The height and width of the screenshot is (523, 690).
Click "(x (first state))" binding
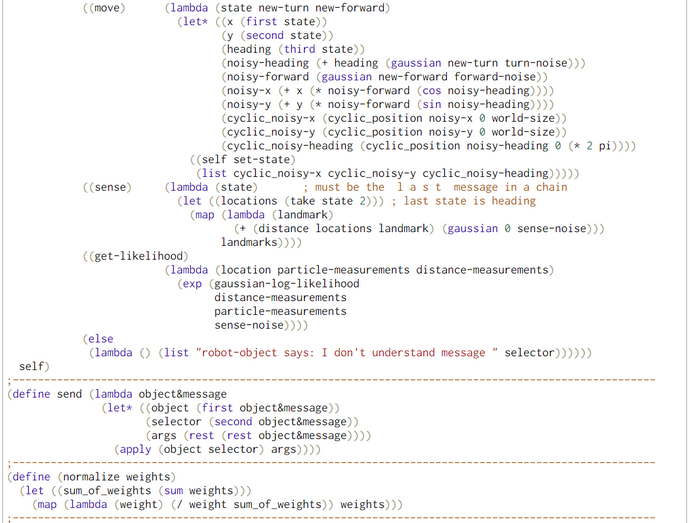pyautogui.click(x=275, y=22)
